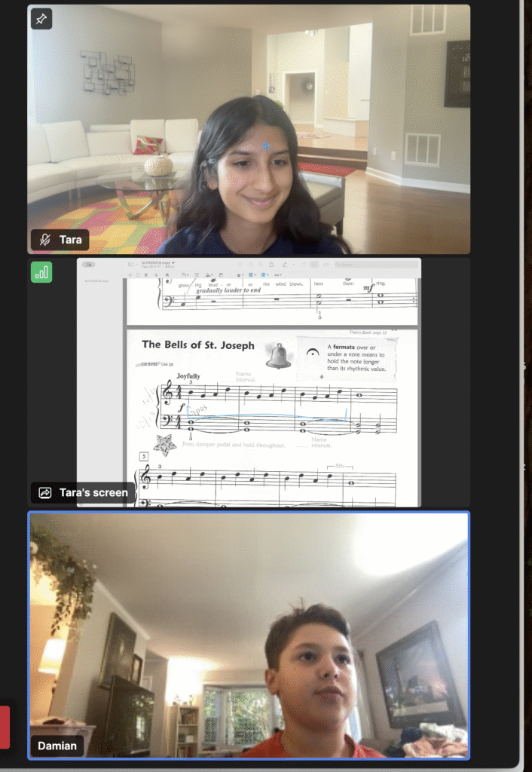The height and width of the screenshot is (772, 532).
Task: Click the star icon below the bass clef
Action: pos(163,445)
